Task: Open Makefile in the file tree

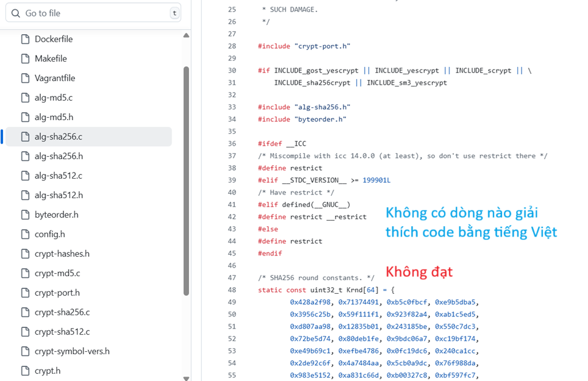Action: click(51, 59)
